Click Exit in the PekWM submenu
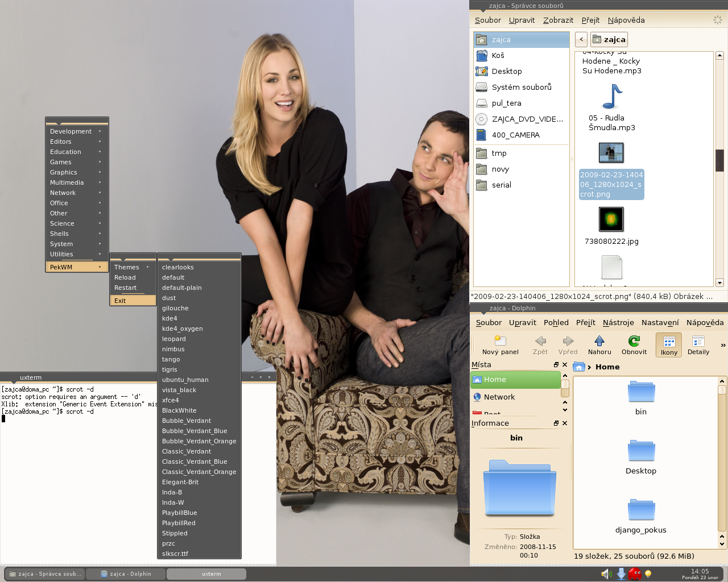This screenshot has width=728, height=582. click(133, 301)
